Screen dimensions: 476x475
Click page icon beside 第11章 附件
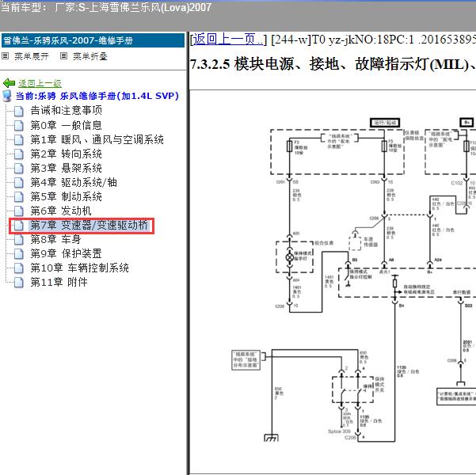coord(19,283)
